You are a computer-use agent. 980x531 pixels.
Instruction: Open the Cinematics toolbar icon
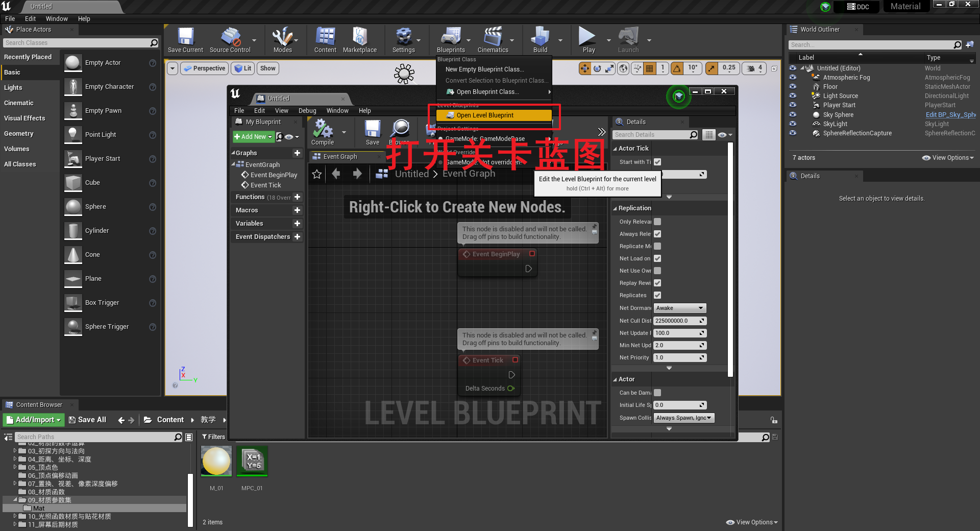pyautogui.click(x=491, y=37)
